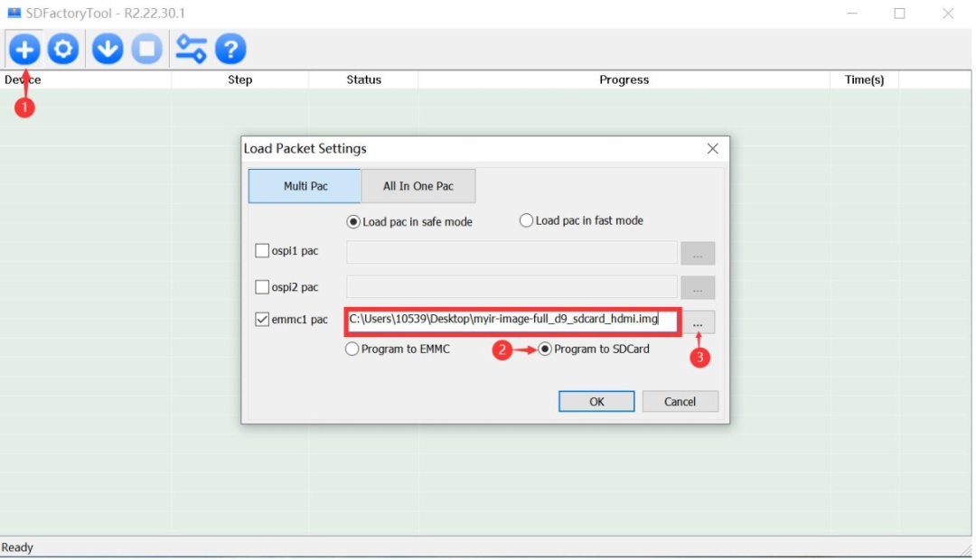This screenshot has height=560, width=976.
Task: Open the sliders configuration toolbar icon
Action: (191, 49)
